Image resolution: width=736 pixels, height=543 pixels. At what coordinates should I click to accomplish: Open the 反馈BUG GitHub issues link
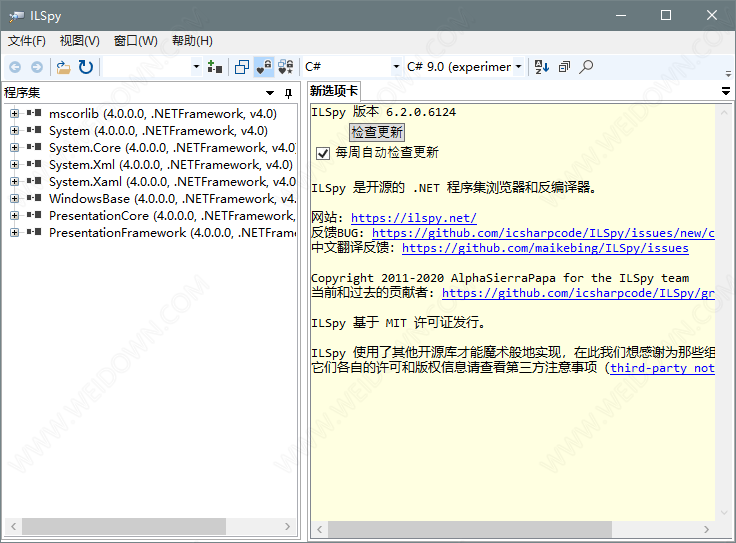[x=543, y=233]
